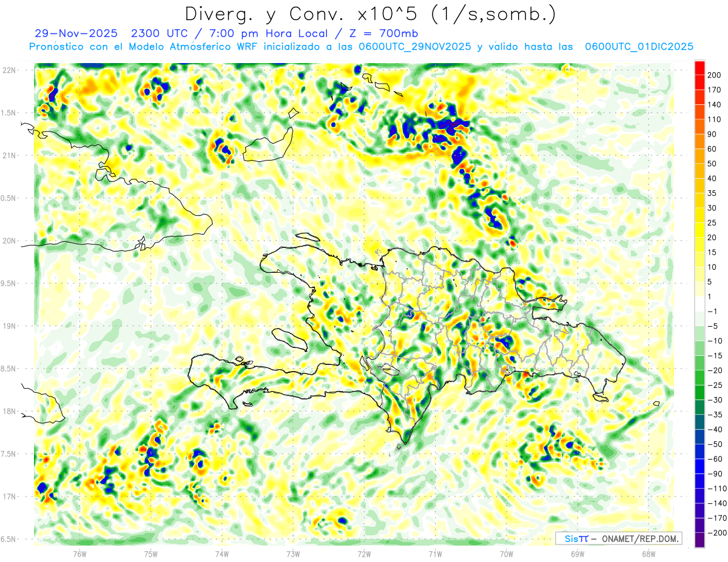The width and height of the screenshot is (728, 562).
Task: Click the '6.5N' latitude label
Action: (x=9, y=539)
